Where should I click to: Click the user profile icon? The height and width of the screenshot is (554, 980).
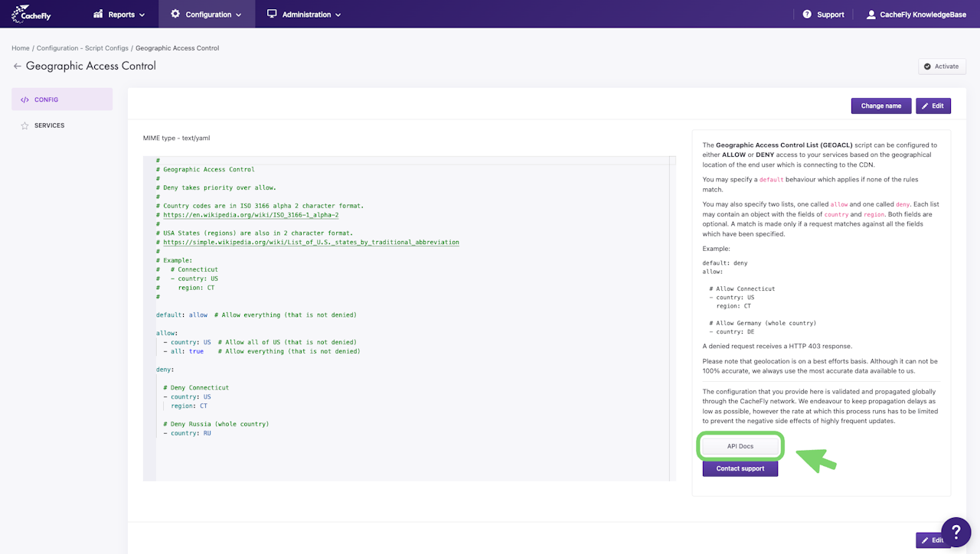871,14
